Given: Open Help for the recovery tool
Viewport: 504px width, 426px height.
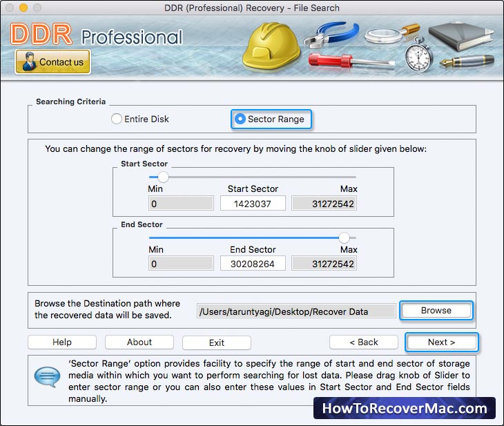Looking at the screenshot, I should click(62, 342).
